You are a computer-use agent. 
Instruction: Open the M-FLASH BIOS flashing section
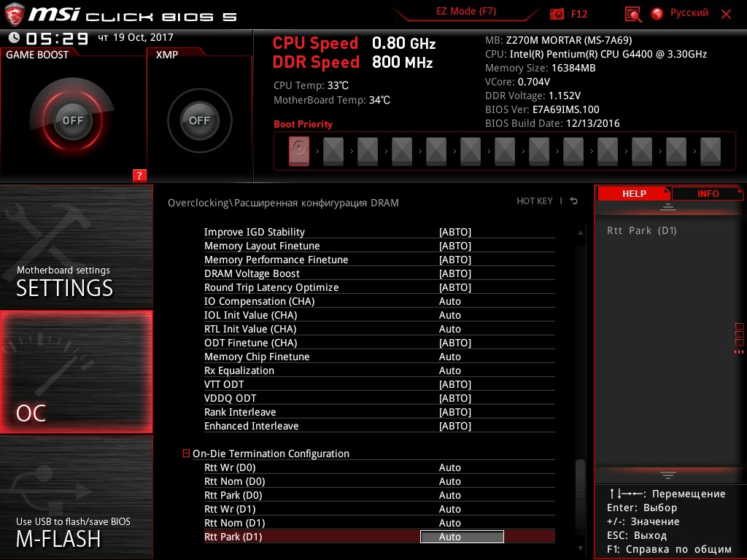pos(76,497)
